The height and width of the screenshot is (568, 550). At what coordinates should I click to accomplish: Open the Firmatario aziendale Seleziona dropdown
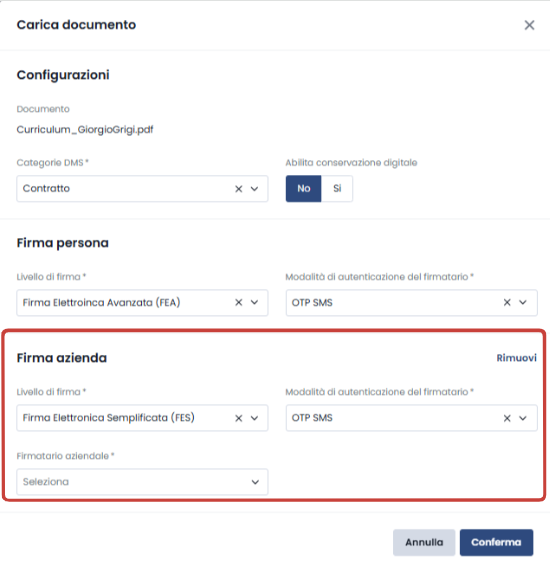point(142,482)
